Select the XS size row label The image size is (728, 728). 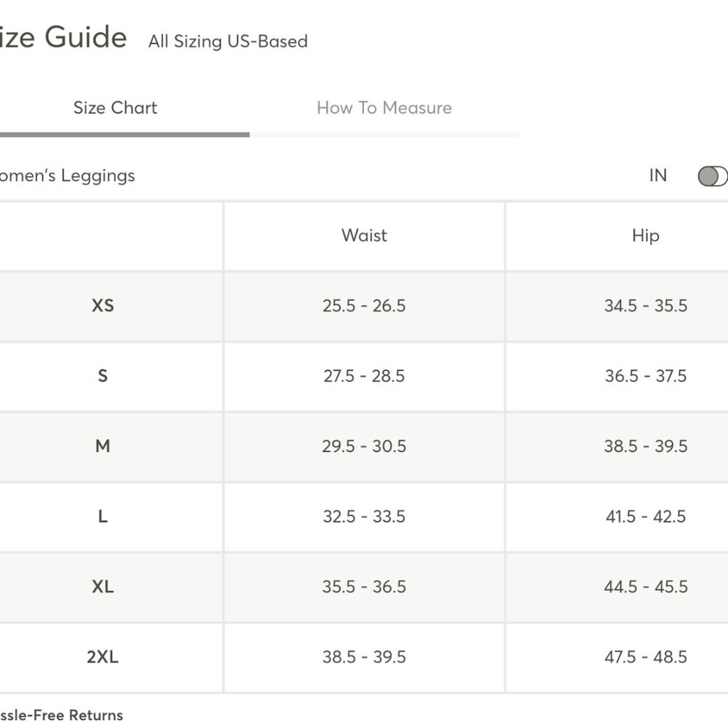click(103, 306)
